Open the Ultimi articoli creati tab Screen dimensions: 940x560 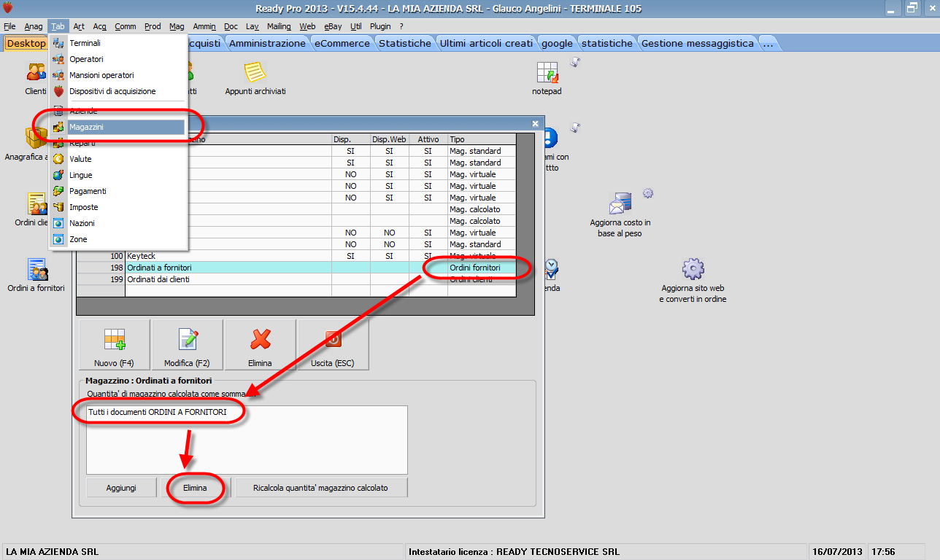(x=487, y=43)
